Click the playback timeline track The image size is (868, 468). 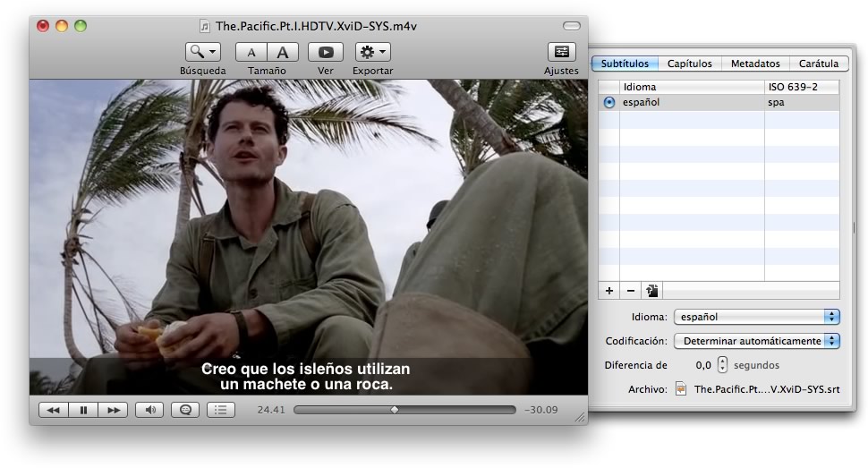[x=404, y=410]
